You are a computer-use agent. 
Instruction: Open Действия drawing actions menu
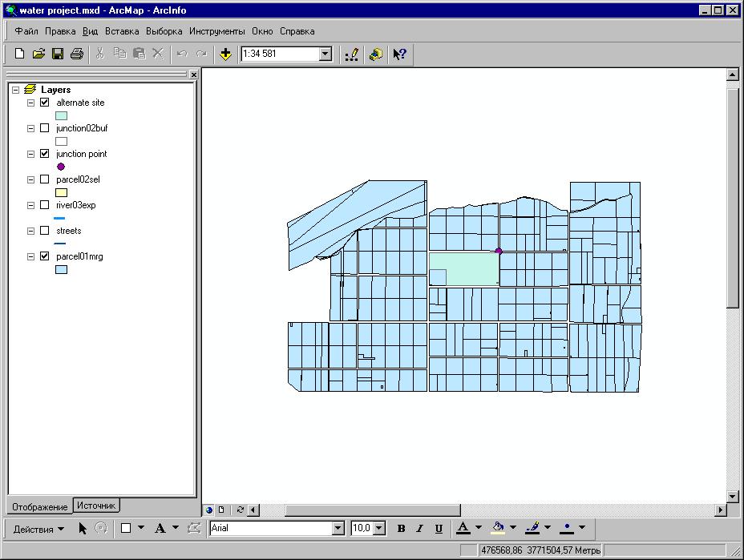(x=38, y=530)
